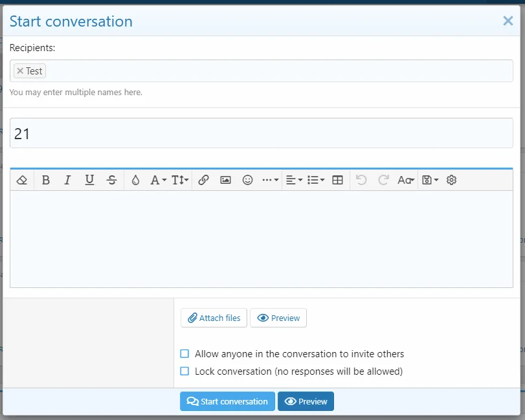This screenshot has height=420, width=525.
Task: Click the title field containing 21
Action: coord(262,133)
